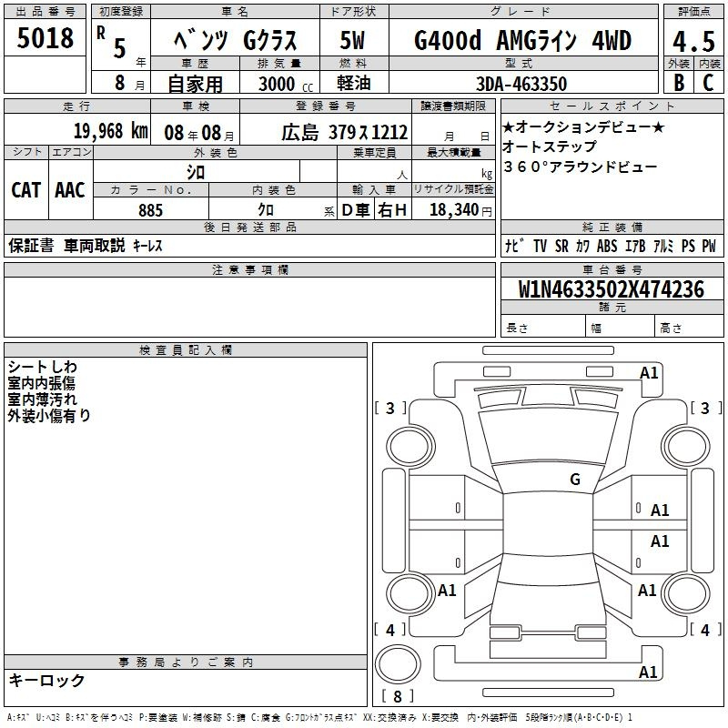
Task: Click interior grade C
Action: tap(709, 83)
